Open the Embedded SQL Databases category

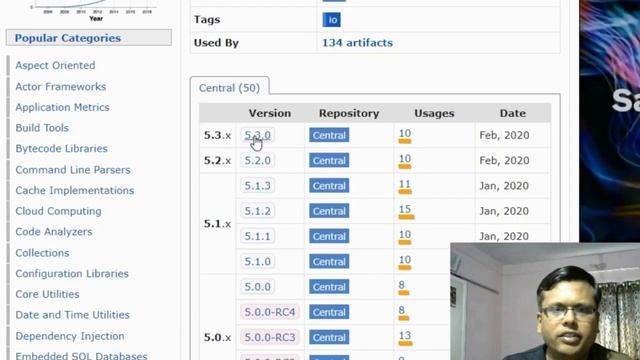tap(81, 356)
